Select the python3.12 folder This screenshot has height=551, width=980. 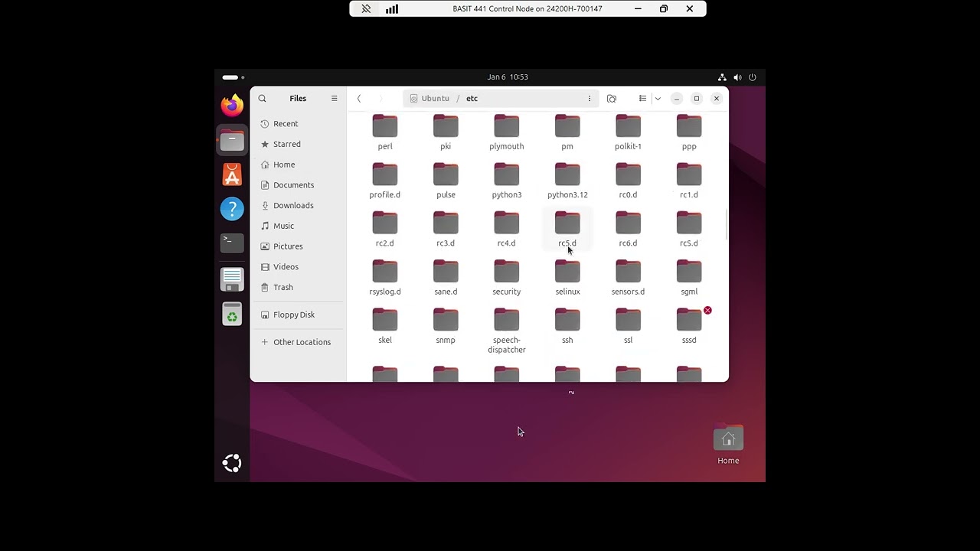click(567, 181)
